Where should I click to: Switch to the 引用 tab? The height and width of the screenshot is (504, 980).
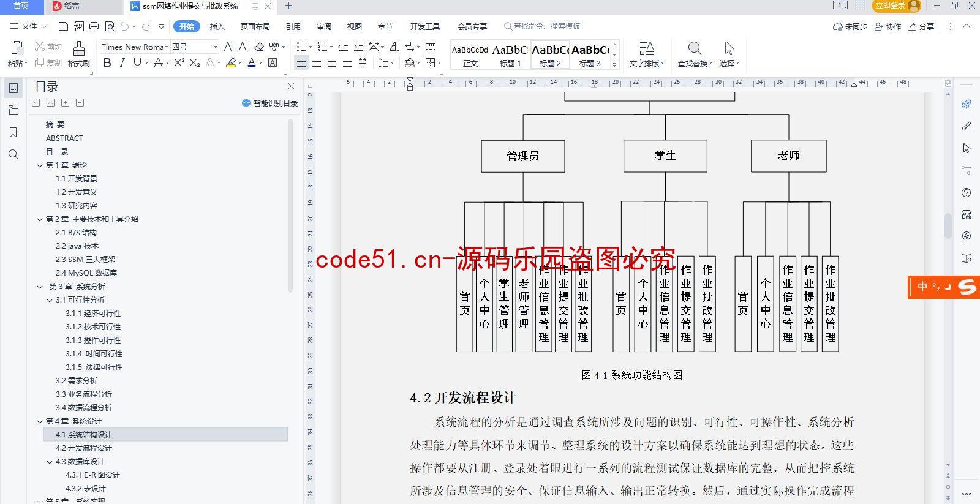pos(293,26)
